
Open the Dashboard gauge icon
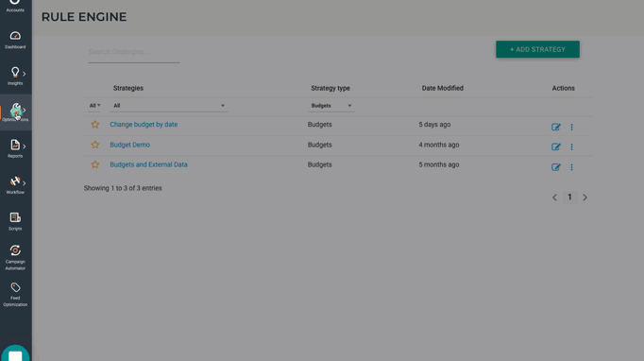click(15, 36)
